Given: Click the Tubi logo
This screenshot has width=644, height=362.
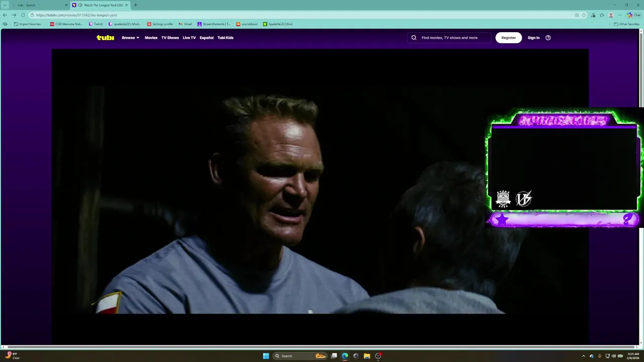Looking at the screenshot, I should point(105,38).
